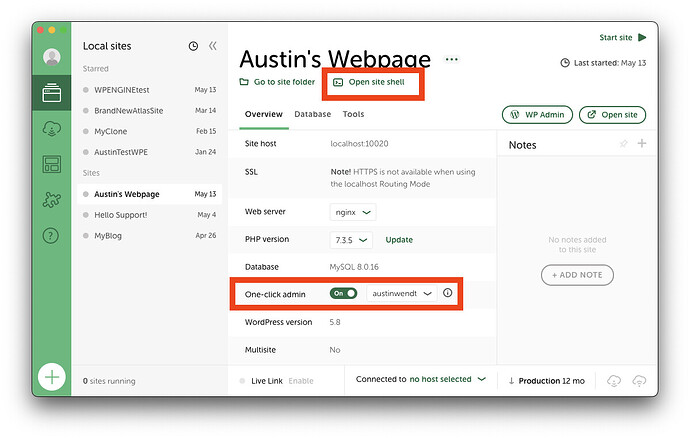Collapse the Local sites sidebar

[213, 46]
